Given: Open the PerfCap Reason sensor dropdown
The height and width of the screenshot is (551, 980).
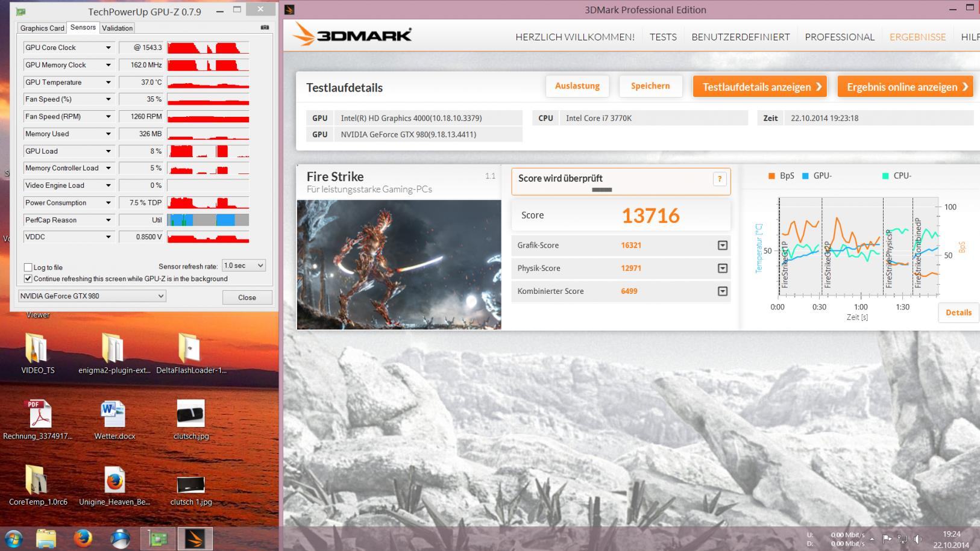Looking at the screenshot, I should (108, 220).
